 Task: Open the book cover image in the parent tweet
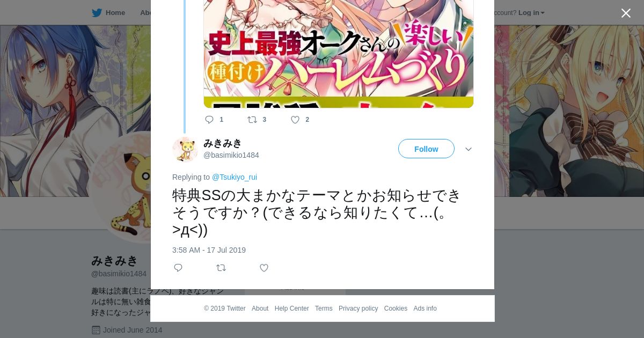click(x=339, y=54)
